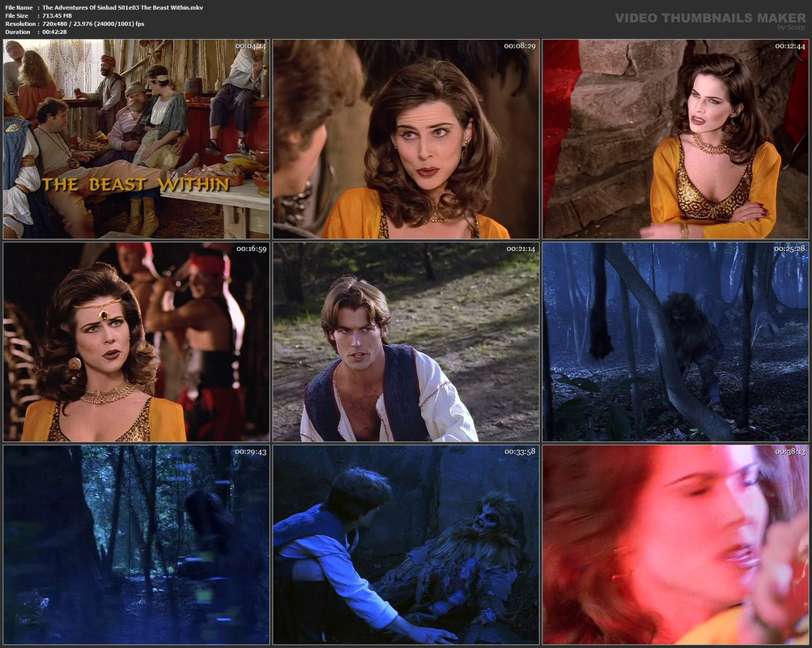
Task: Select the file size value 713.45 MB
Action: click(57, 15)
